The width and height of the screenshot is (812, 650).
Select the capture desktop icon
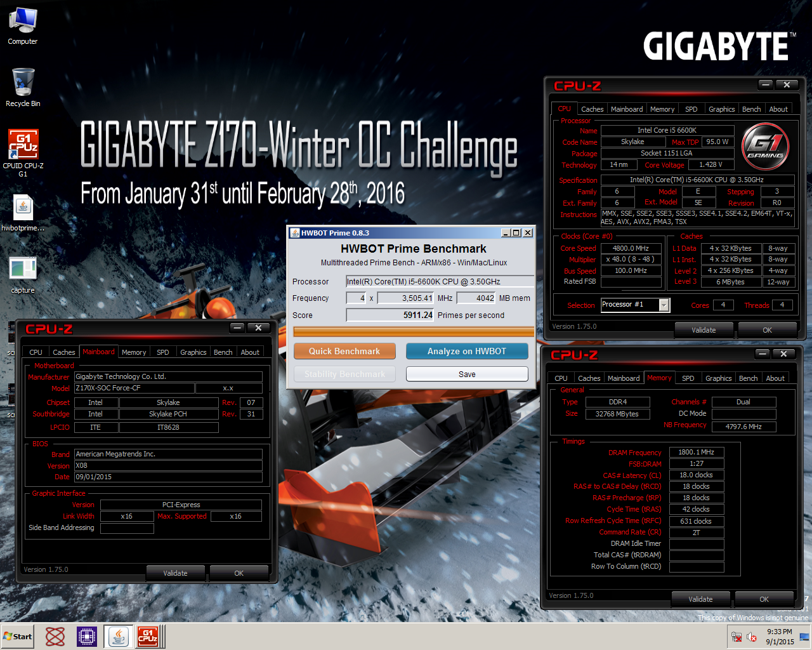(23, 275)
